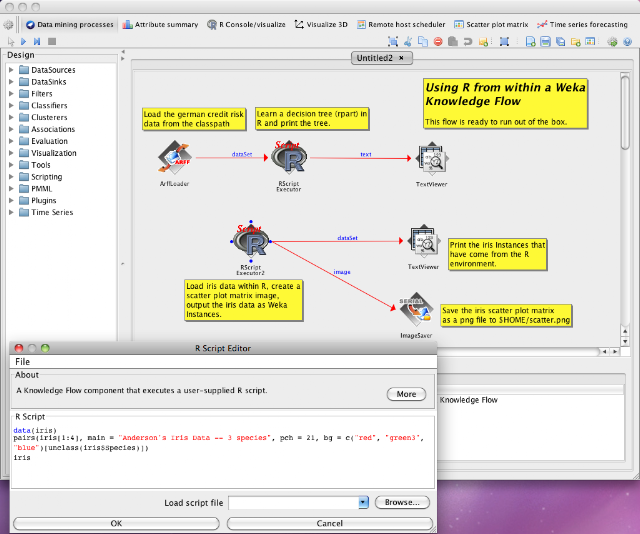
Task: Stop all execution with square icon
Action: (52, 41)
